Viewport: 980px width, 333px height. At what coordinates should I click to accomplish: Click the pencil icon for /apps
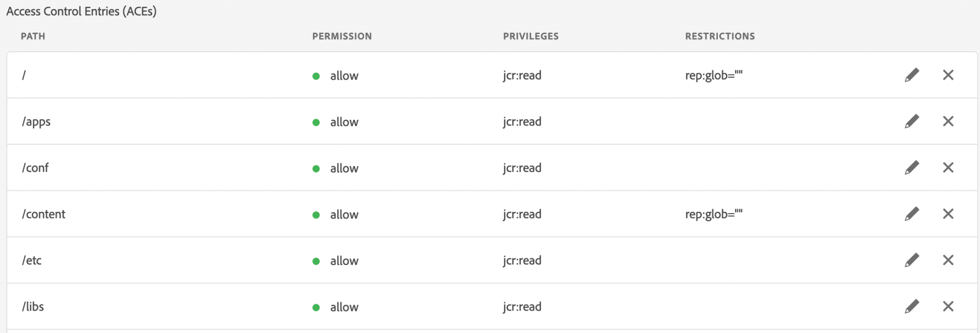[912, 121]
